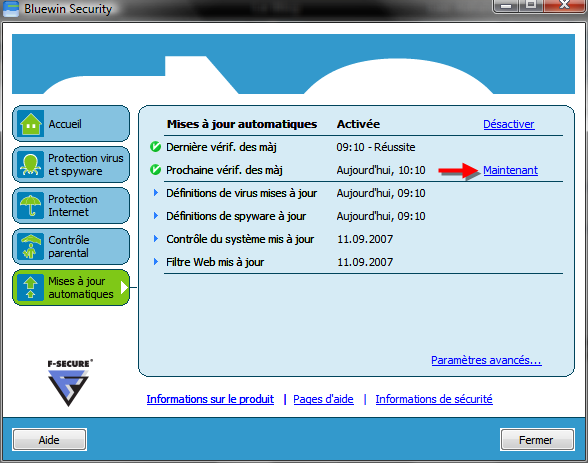
Task: Click the Bluewin Security title bar icon
Action: [11, 9]
